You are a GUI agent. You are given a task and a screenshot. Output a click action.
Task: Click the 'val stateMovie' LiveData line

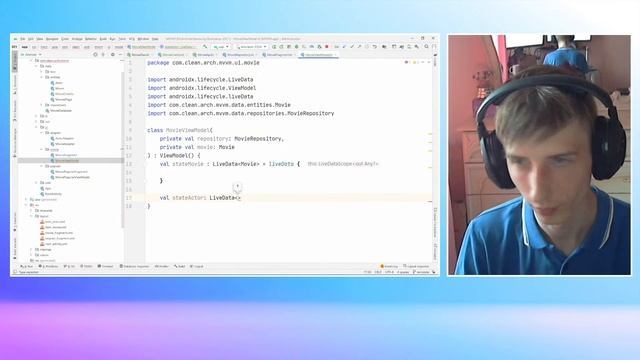[x=230, y=164]
